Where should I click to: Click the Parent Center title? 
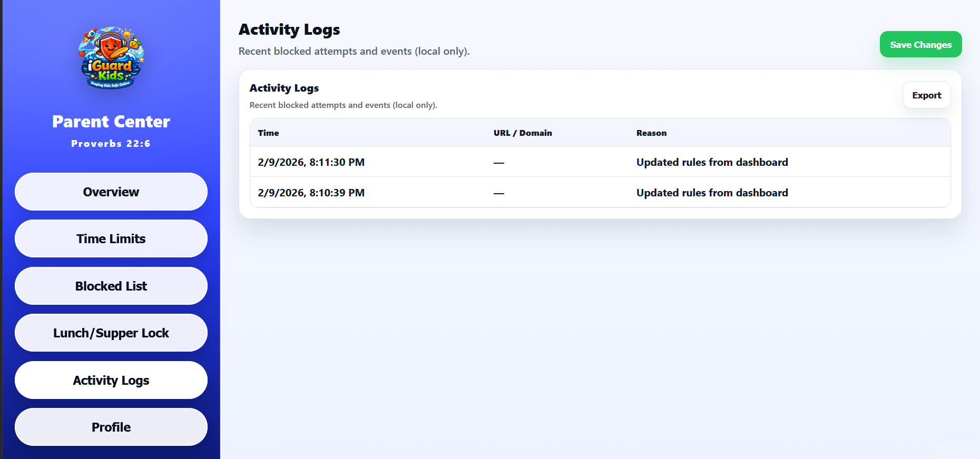pos(111,122)
